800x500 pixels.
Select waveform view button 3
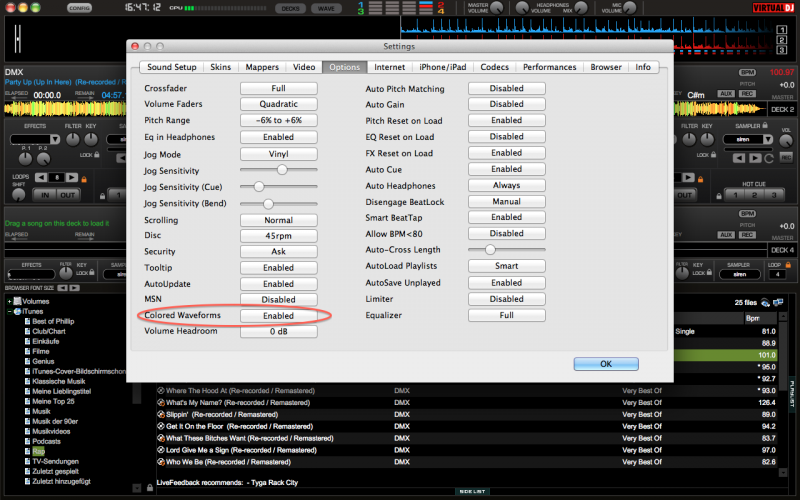click(782, 50)
